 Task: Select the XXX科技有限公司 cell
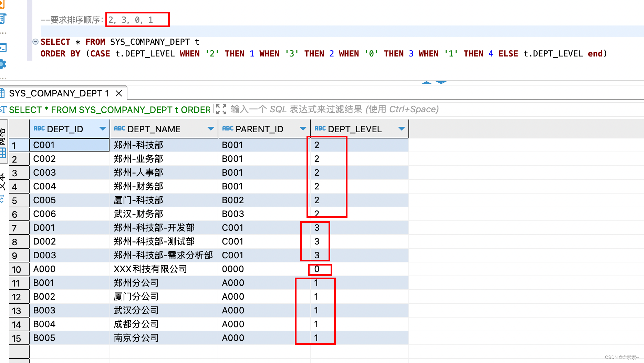[x=164, y=269]
